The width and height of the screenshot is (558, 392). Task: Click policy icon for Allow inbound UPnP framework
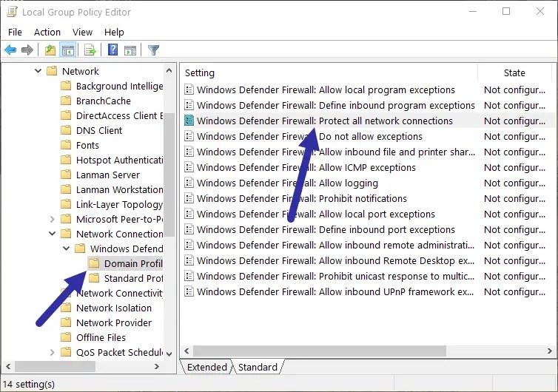[x=189, y=291]
